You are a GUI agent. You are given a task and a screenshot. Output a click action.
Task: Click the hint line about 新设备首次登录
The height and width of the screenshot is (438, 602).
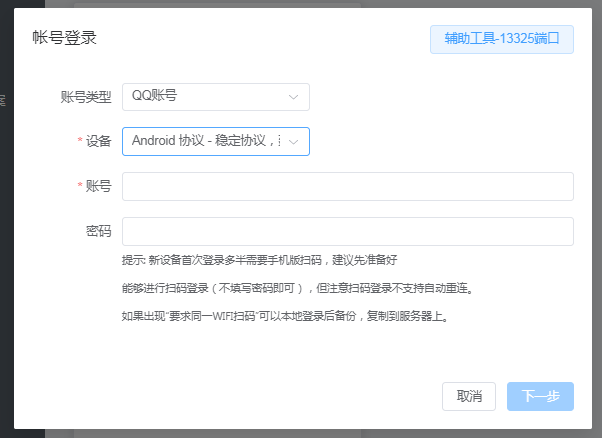coord(260,260)
